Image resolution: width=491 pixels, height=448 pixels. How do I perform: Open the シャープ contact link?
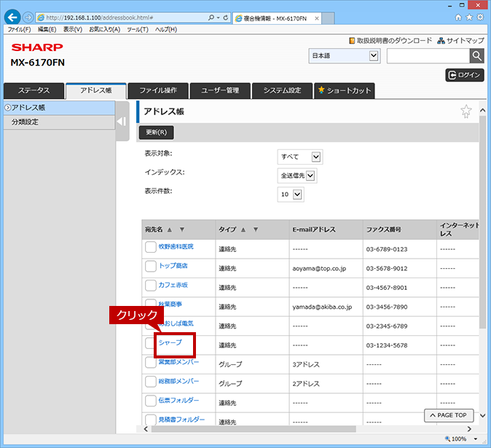[x=170, y=342]
